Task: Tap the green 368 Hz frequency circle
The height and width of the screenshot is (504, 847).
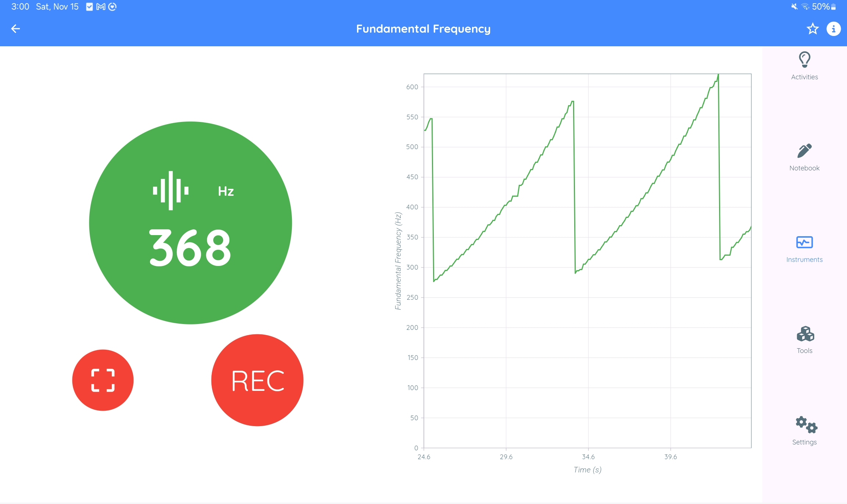Action: pyautogui.click(x=190, y=223)
